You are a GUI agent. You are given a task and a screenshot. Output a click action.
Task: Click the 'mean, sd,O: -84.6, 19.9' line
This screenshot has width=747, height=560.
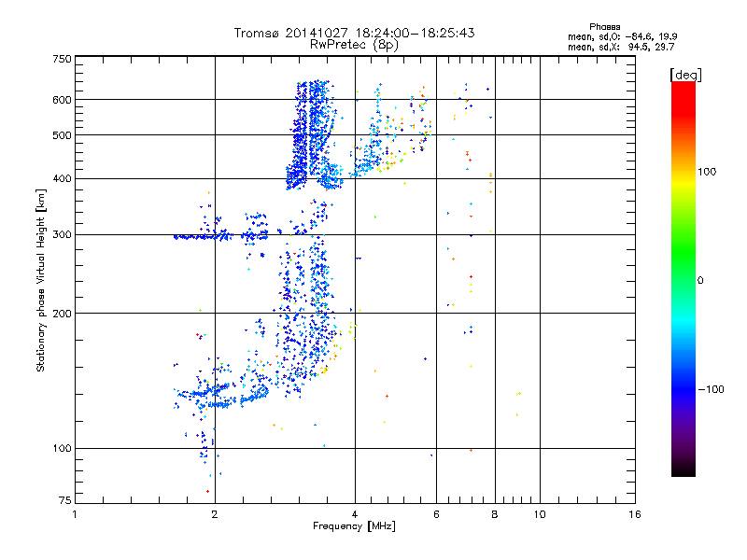[x=622, y=36]
